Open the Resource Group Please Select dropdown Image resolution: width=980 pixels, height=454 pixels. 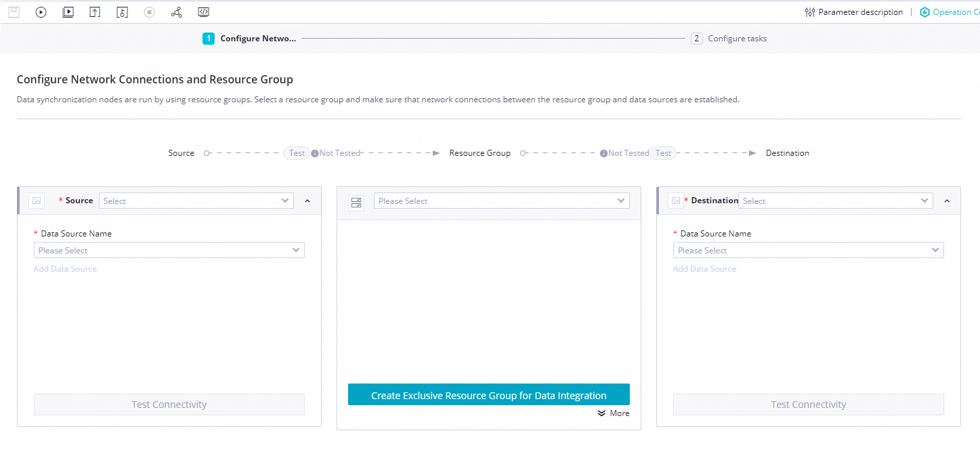[502, 201]
